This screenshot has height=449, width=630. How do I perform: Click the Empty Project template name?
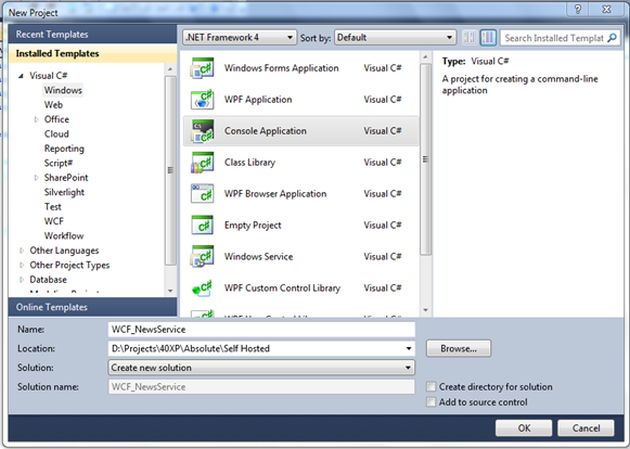[252, 225]
